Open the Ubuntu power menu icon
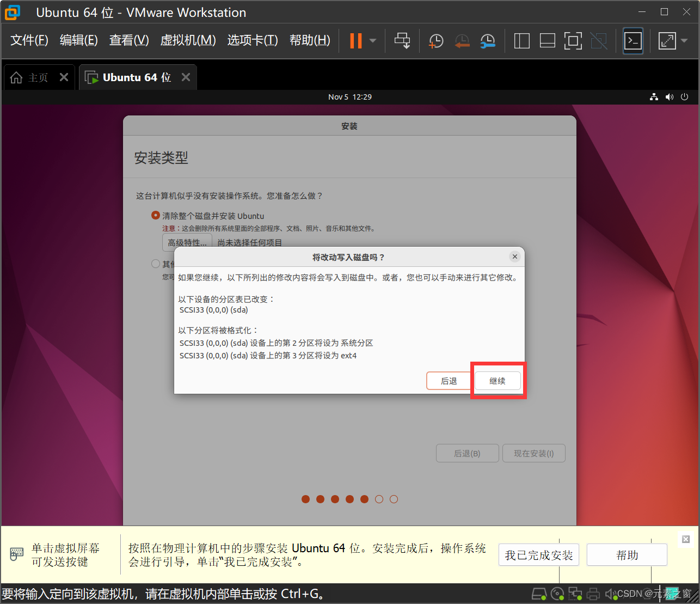 point(685,97)
